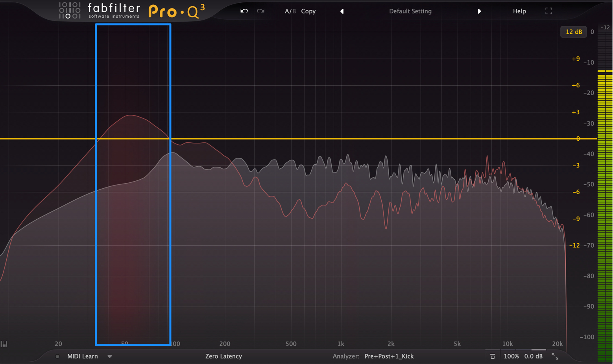Viewport: 613px width, 364px height.
Task: Click the yellow +9 dB scale label
Action: tap(576, 59)
